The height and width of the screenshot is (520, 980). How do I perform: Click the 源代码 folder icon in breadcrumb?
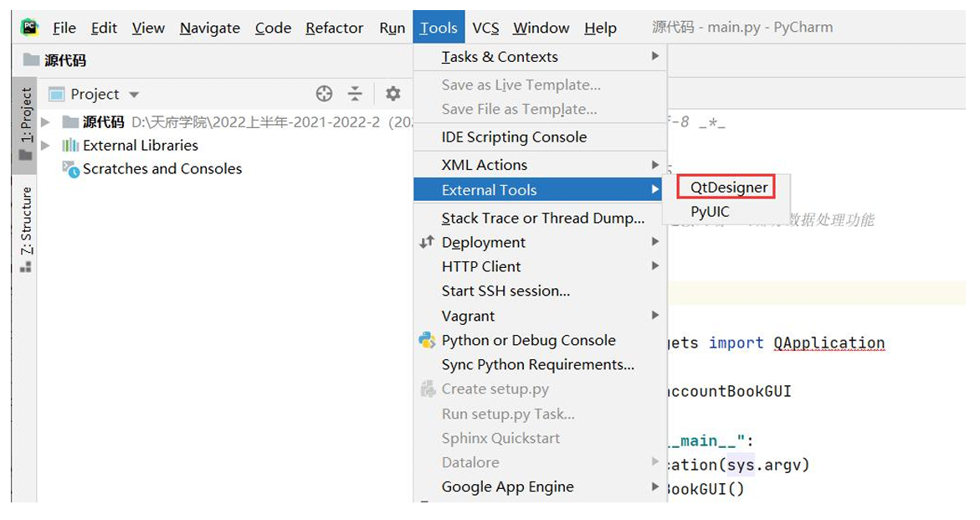pos(31,60)
